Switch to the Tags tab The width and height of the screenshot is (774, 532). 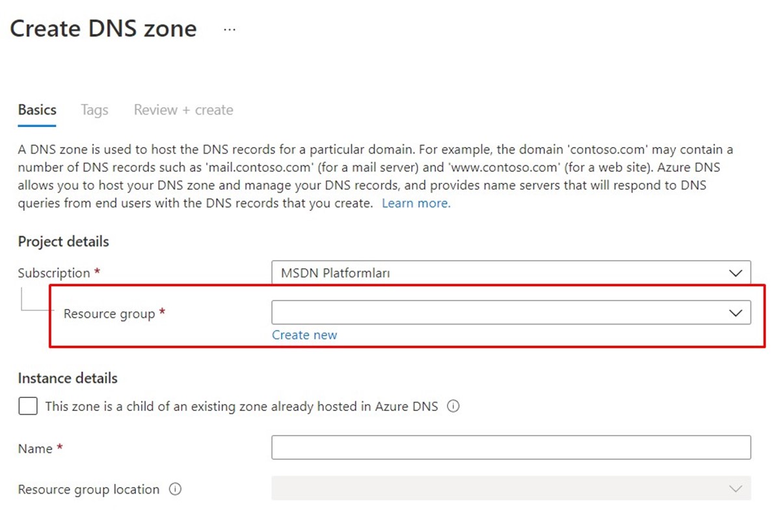[94, 110]
